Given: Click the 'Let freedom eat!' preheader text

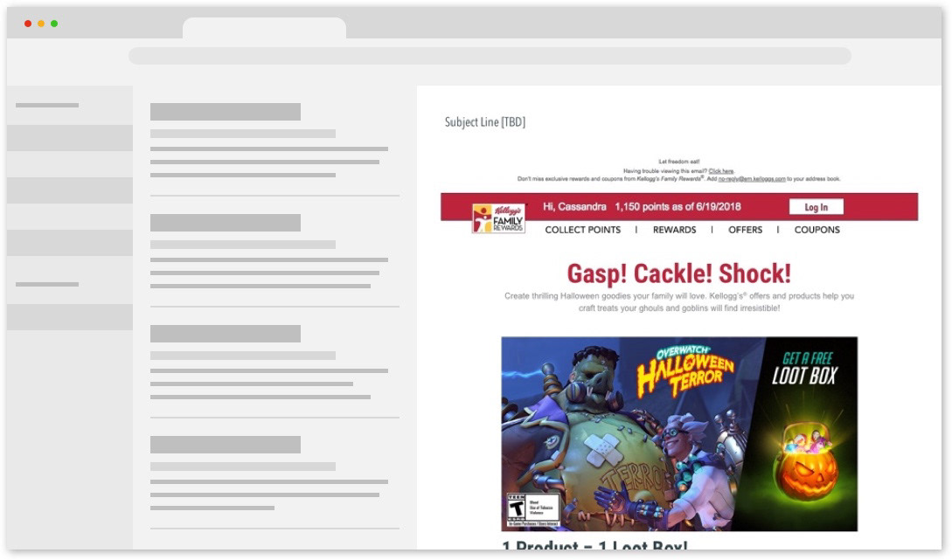Looking at the screenshot, I should pos(678,162).
